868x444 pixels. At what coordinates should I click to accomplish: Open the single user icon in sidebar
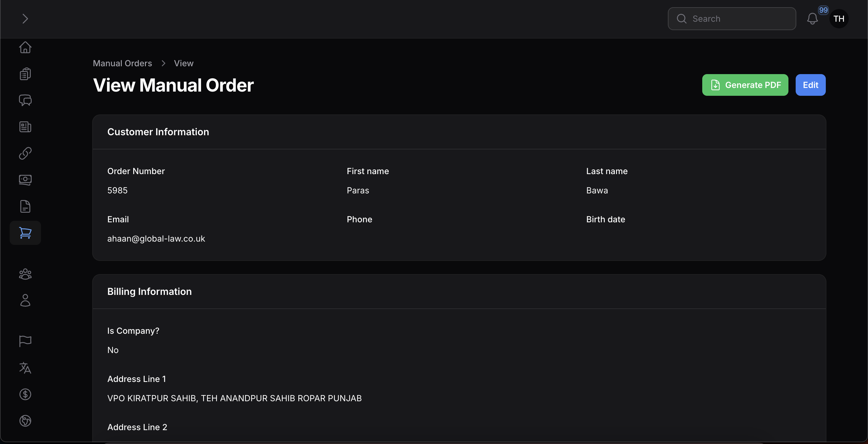[x=25, y=301]
